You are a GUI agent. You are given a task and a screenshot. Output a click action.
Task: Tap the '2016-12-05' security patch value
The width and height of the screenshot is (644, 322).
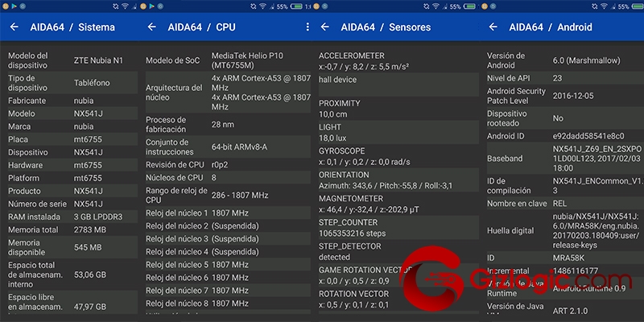point(572,96)
